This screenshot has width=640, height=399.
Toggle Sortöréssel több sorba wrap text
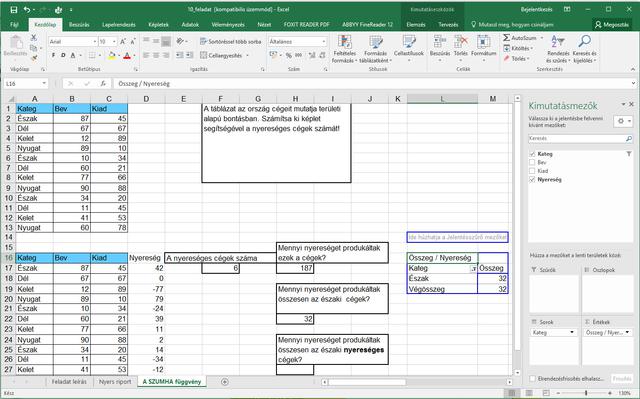tap(230, 42)
